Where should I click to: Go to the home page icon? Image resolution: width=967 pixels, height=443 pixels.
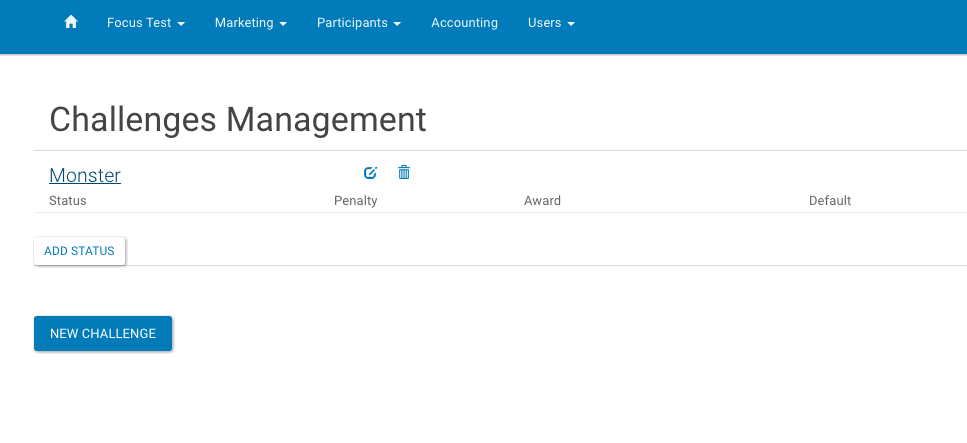71,22
